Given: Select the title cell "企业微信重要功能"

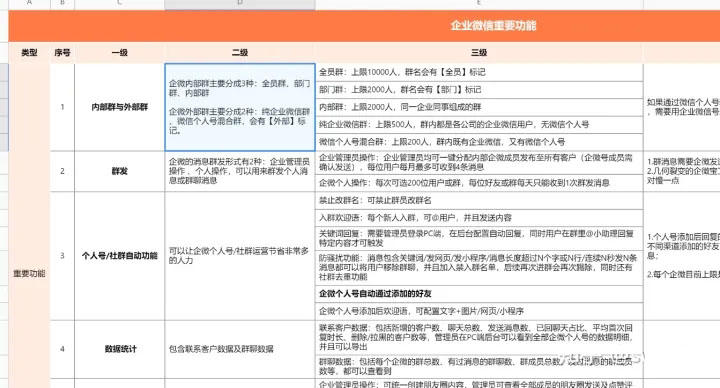Looking at the screenshot, I should click(493, 26).
